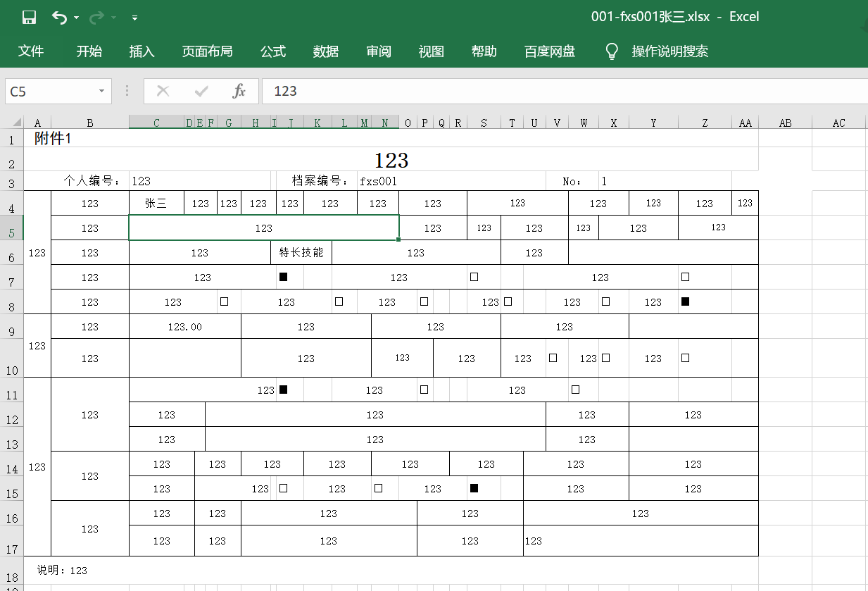
Task: Click the Undo arrow icon
Action: [59, 18]
